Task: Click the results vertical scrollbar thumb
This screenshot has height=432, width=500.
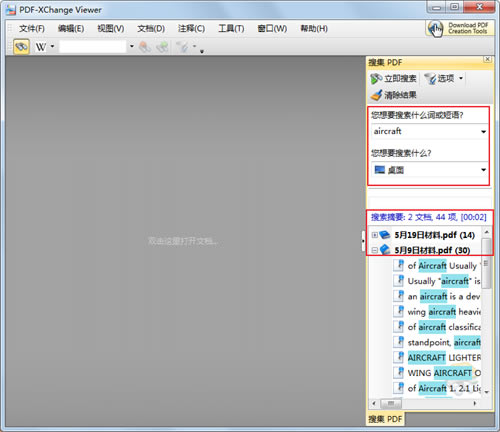Action: 487,263
